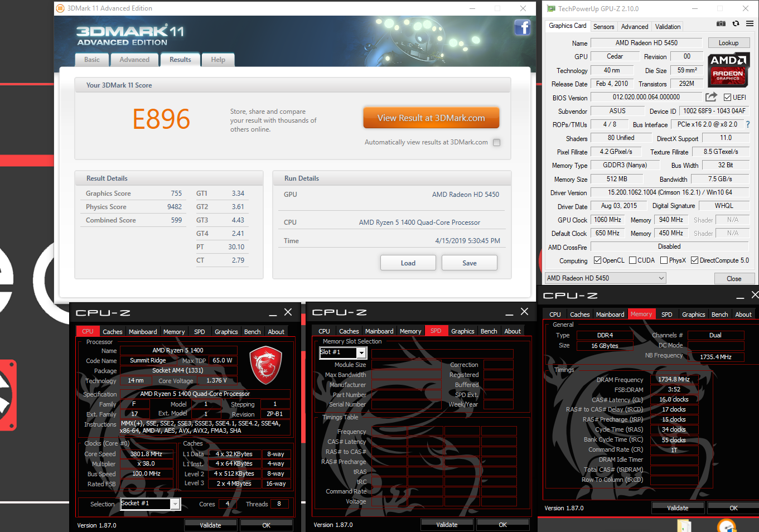Click Validate in the CPU-tab CPU-Z window
The width and height of the screenshot is (759, 532).
tap(210, 525)
